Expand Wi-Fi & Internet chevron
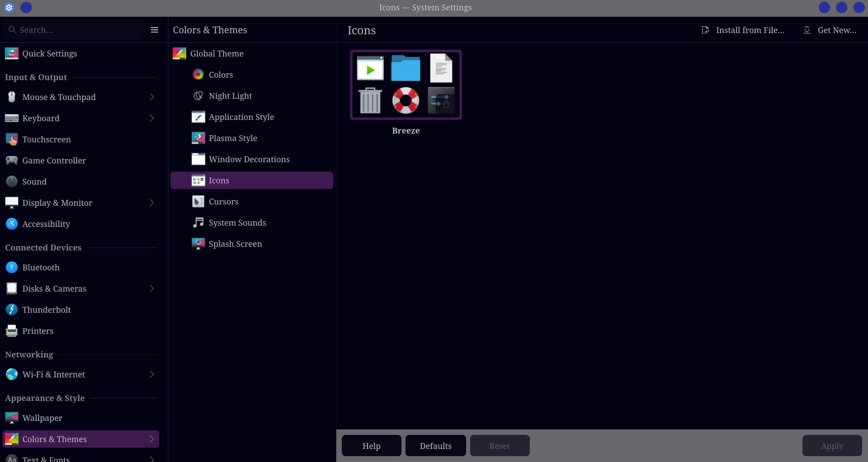 coord(152,374)
